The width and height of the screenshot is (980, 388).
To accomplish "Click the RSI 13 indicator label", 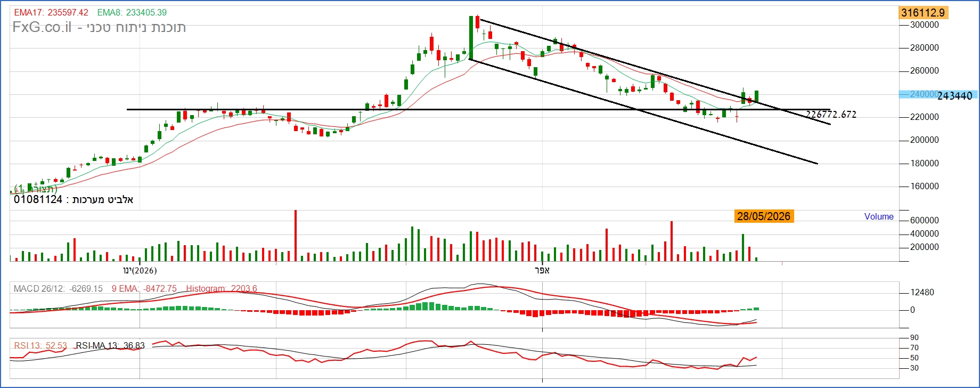I will tap(40, 345).
